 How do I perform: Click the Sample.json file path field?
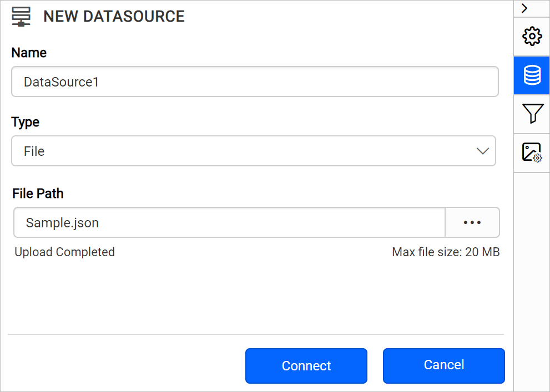[x=229, y=222]
